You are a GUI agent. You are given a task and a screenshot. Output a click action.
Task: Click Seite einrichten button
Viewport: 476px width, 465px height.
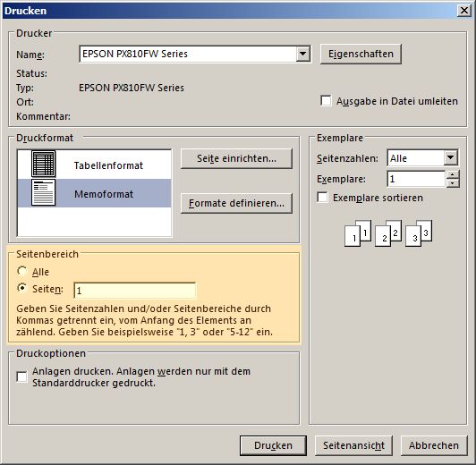tap(236, 158)
